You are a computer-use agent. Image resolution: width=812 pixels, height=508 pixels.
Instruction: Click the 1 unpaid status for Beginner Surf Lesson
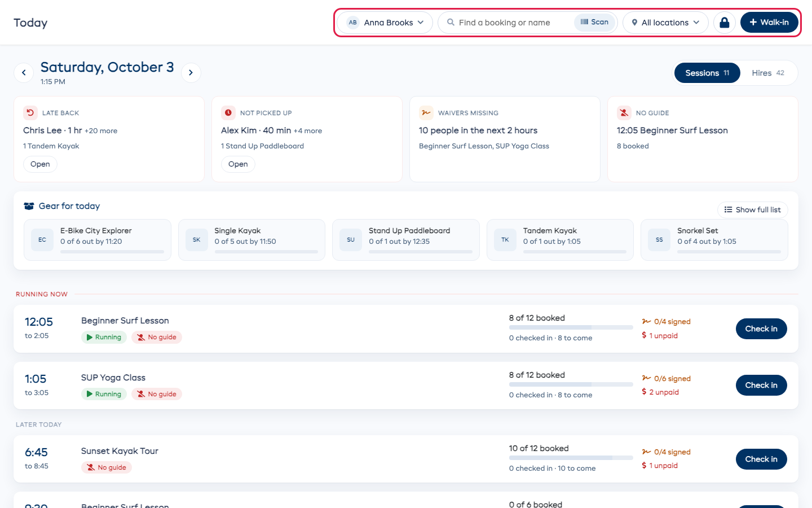tap(660, 336)
